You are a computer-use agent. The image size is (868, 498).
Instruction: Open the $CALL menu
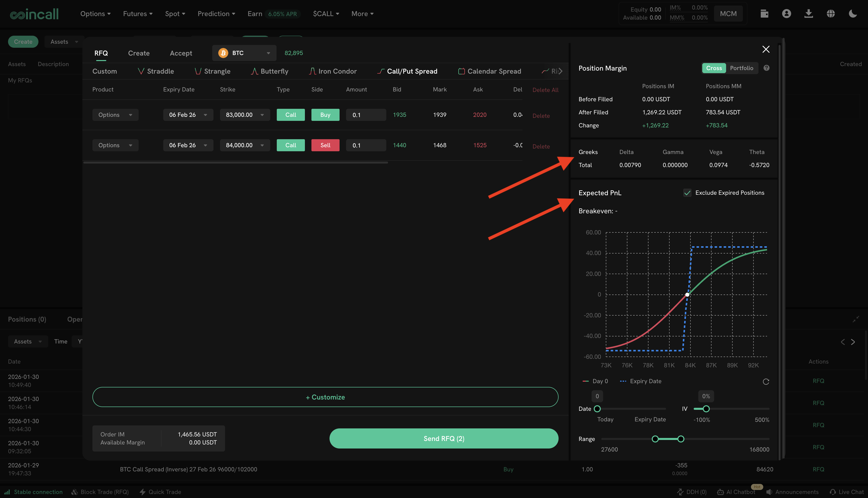(326, 14)
